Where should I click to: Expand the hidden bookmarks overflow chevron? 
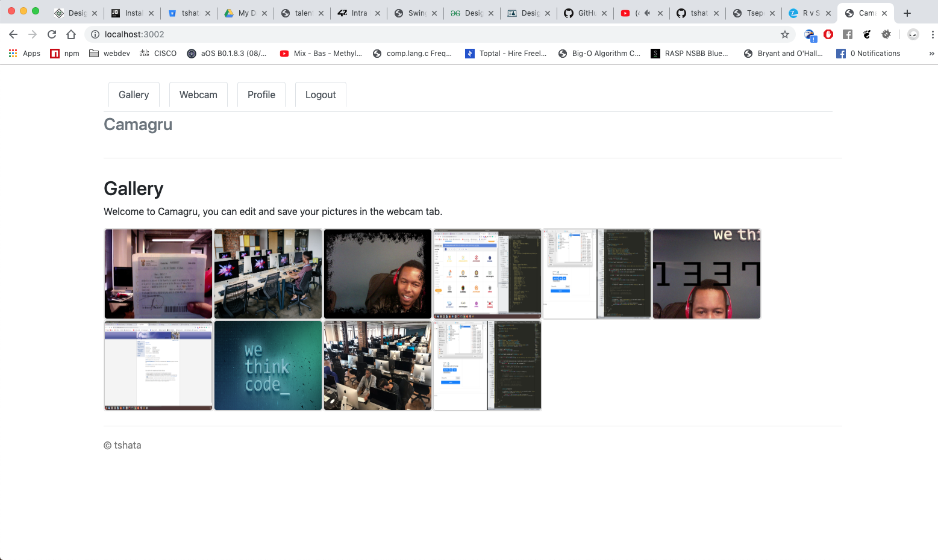[x=931, y=54]
